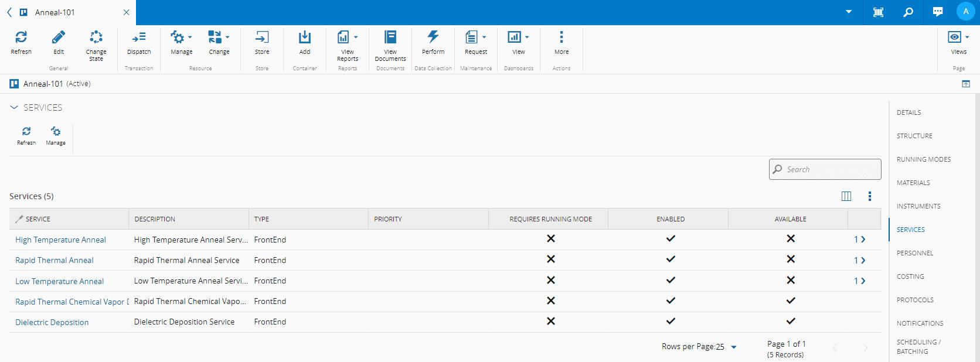Open the Store resource icon
The width and height of the screenshot is (980, 362).
(262, 38)
